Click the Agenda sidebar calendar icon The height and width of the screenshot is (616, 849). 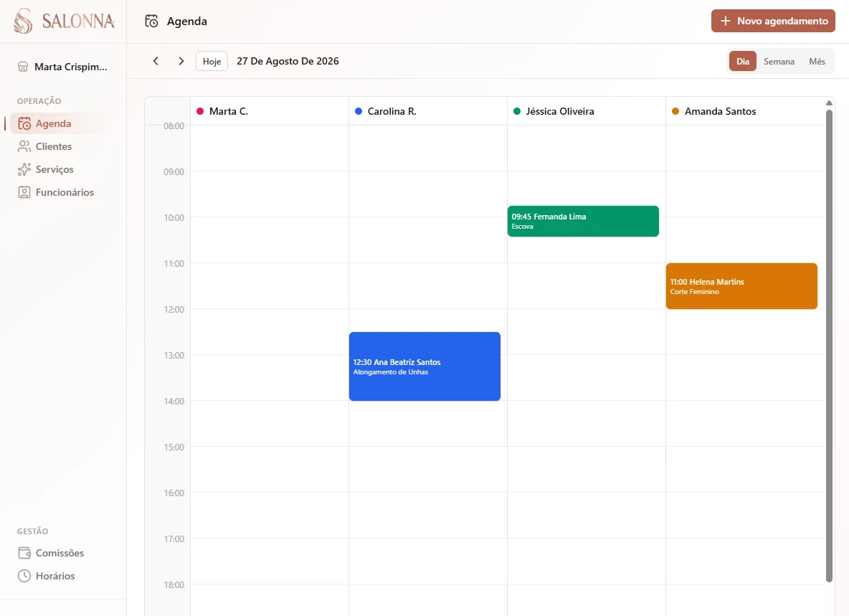[24, 123]
